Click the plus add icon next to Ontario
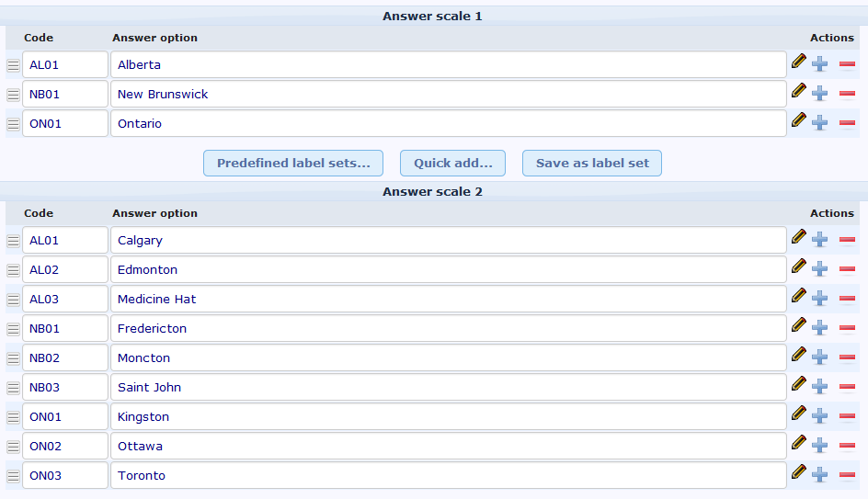The width and height of the screenshot is (868, 499). [x=820, y=122]
